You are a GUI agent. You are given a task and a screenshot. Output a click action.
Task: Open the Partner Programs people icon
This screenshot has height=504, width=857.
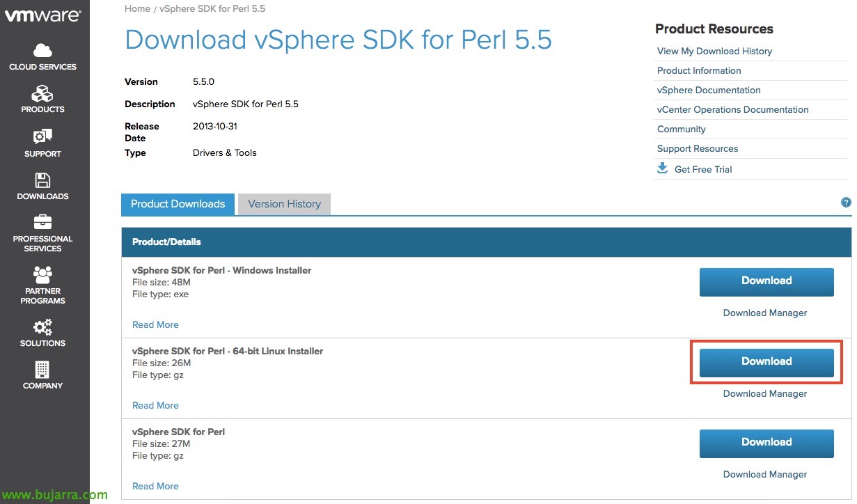click(42, 274)
